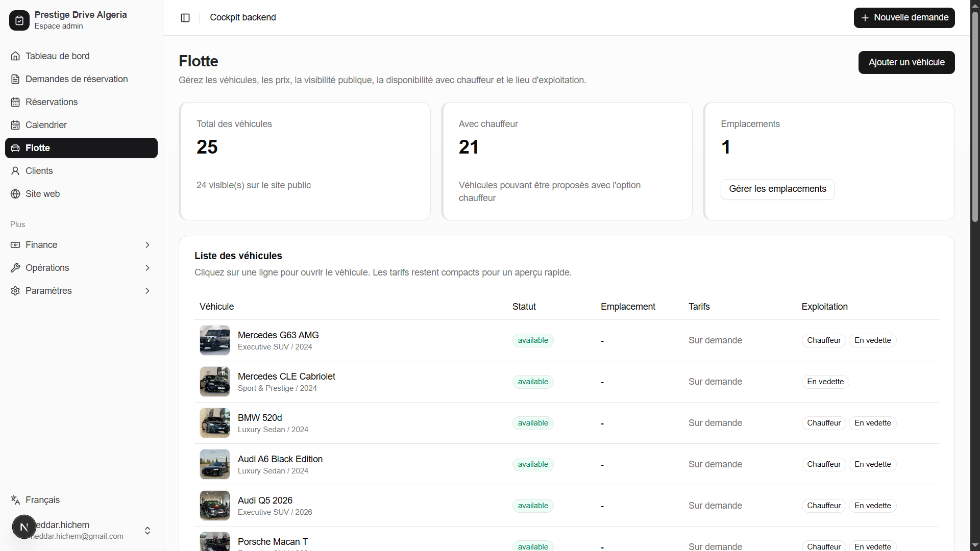This screenshot has height=551, width=980.
Task: Click the BMW 520d vehicle name
Action: [260, 418]
